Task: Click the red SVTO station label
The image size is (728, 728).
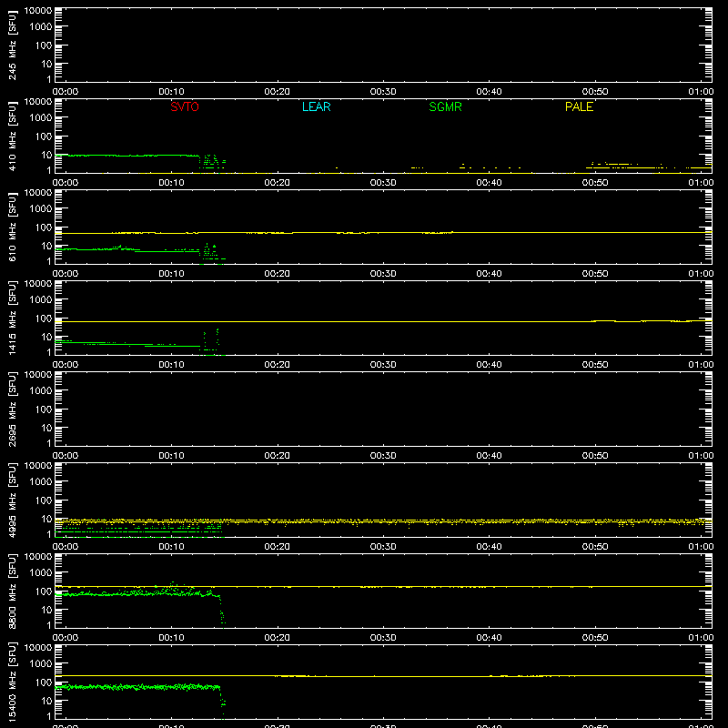Action: (x=185, y=106)
